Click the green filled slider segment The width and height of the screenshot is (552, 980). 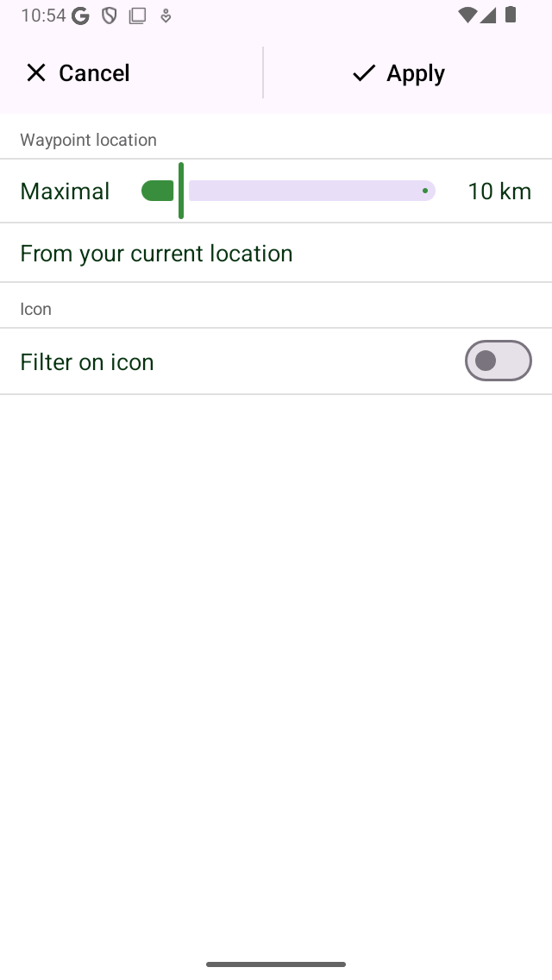tap(158, 191)
